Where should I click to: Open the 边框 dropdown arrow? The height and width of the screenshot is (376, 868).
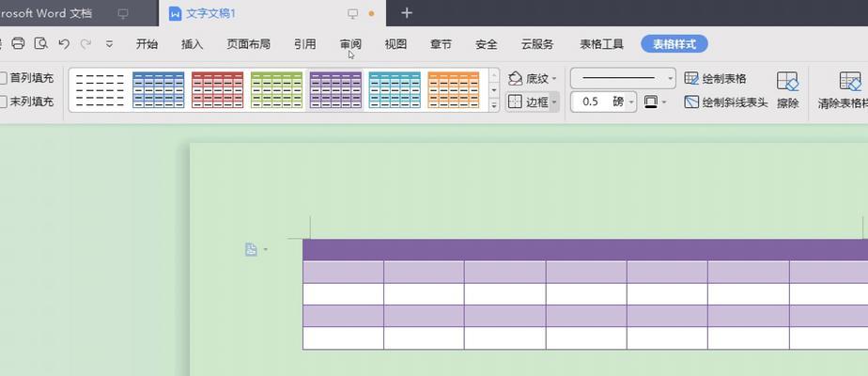click(x=554, y=102)
